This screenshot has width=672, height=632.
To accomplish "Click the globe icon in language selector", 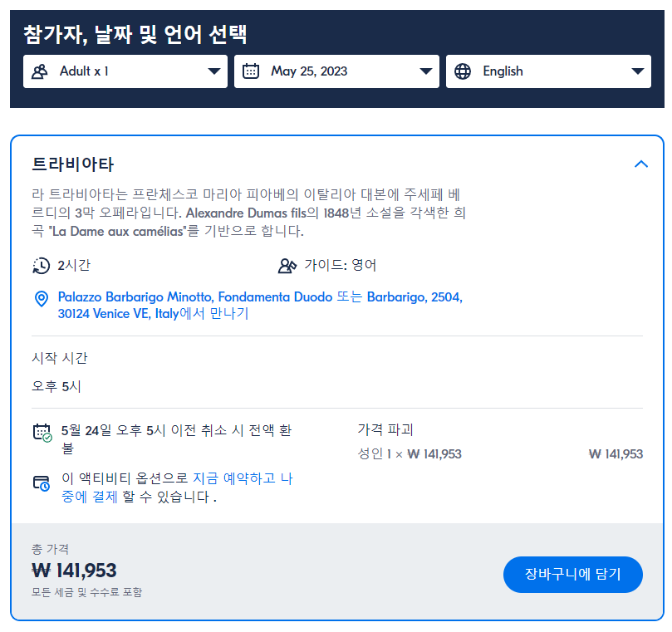I will pyautogui.click(x=463, y=71).
